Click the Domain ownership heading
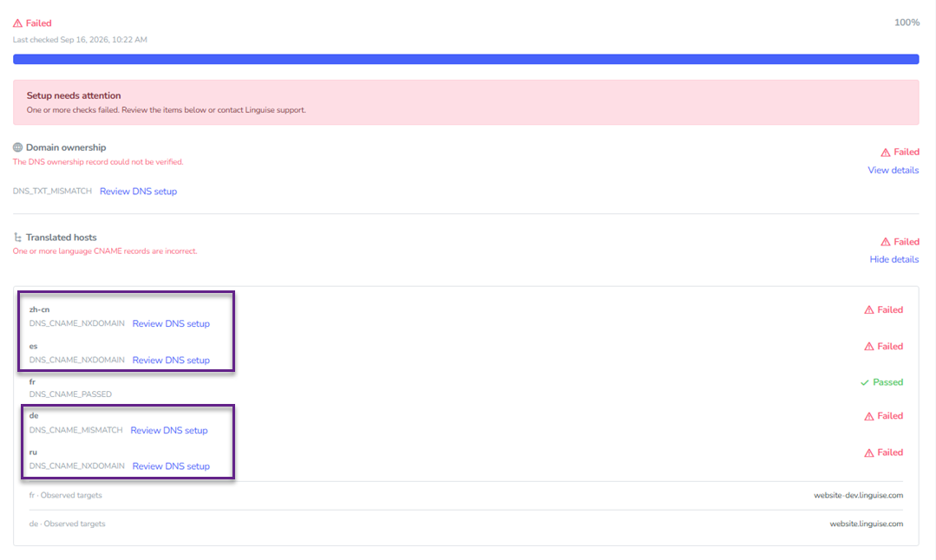 [x=66, y=147]
